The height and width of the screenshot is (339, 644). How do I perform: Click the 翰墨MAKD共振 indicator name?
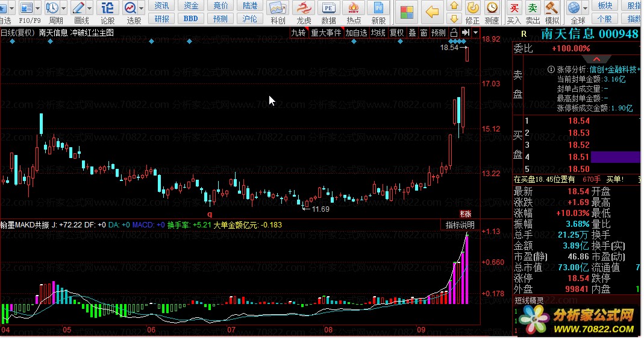point(25,225)
